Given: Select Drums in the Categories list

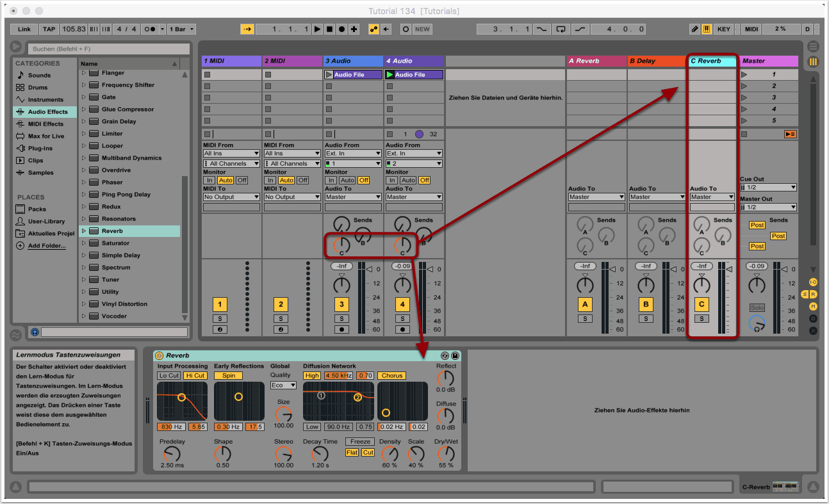Looking at the screenshot, I should point(38,88).
